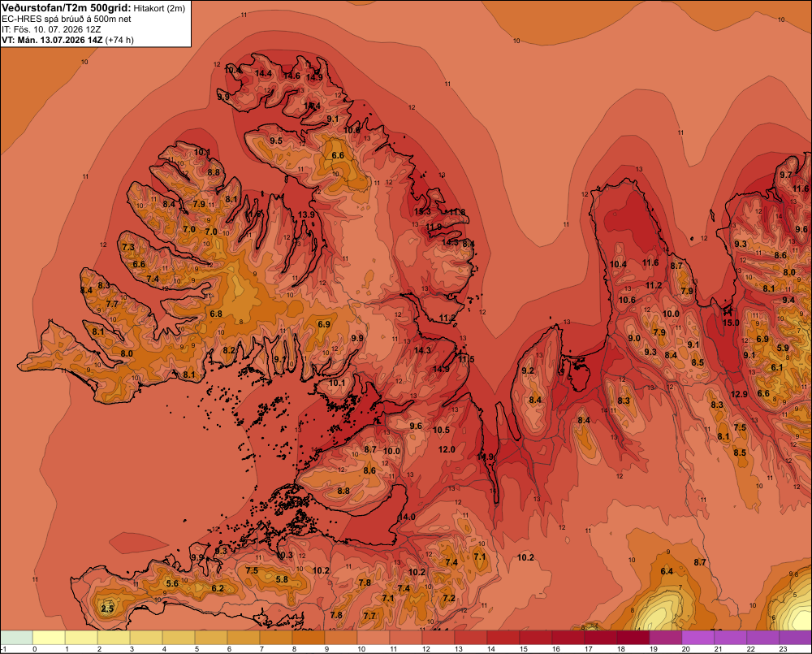This screenshot has width=812, height=654.
Task: Click the '10.5' temperature value
Action: pyautogui.click(x=441, y=430)
